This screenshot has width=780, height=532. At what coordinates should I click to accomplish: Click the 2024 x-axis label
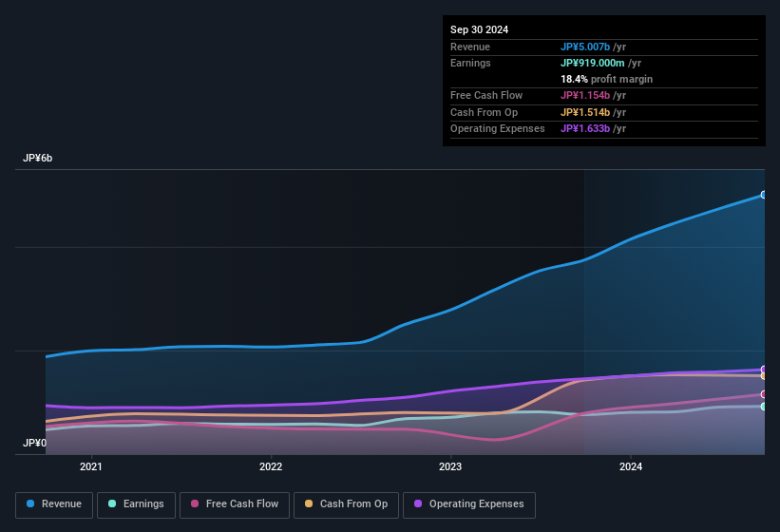pyautogui.click(x=630, y=466)
